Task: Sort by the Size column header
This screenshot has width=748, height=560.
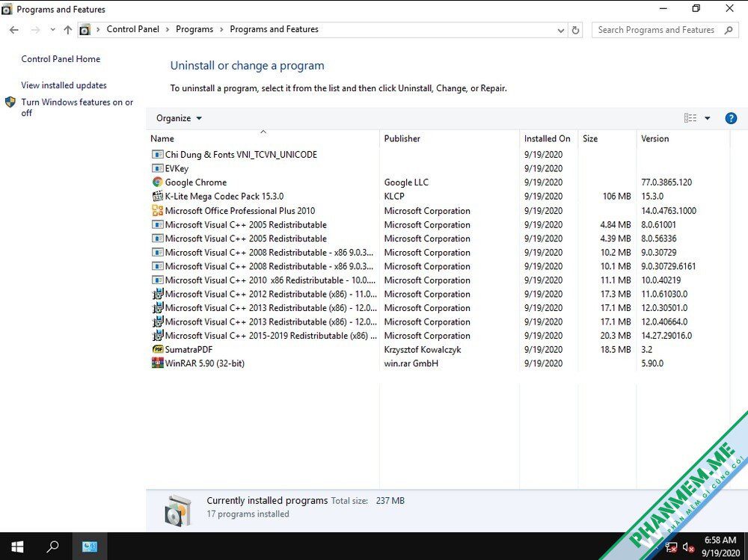Action: tap(607, 138)
